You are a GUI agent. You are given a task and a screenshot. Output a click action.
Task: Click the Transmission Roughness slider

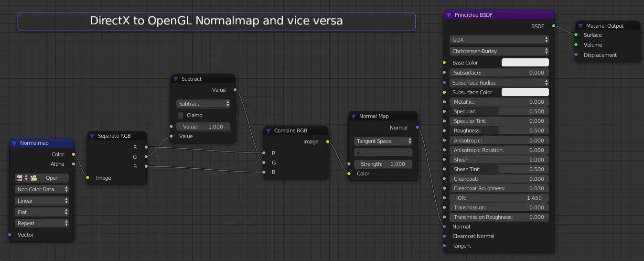(499, 217)
